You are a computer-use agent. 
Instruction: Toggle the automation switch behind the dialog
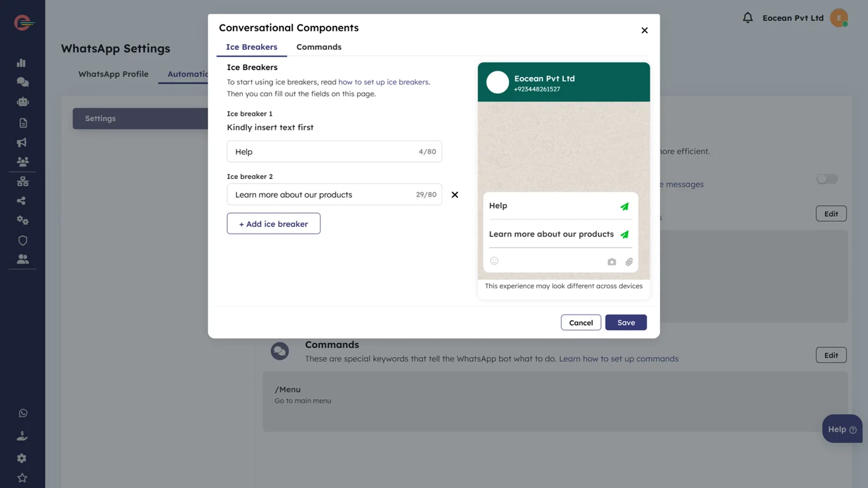[827, 179]
